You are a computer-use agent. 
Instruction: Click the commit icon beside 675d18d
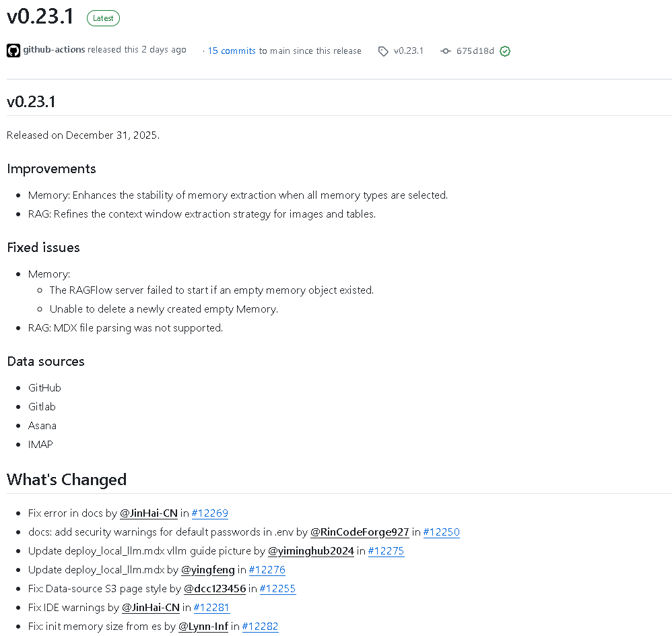coord(445,51)
